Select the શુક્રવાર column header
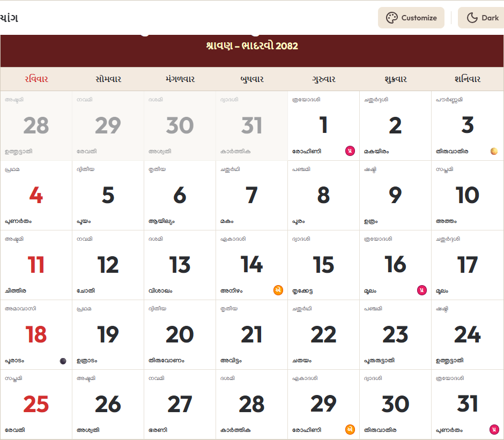This screenshot has width=504, height=440. pos(395,79)
